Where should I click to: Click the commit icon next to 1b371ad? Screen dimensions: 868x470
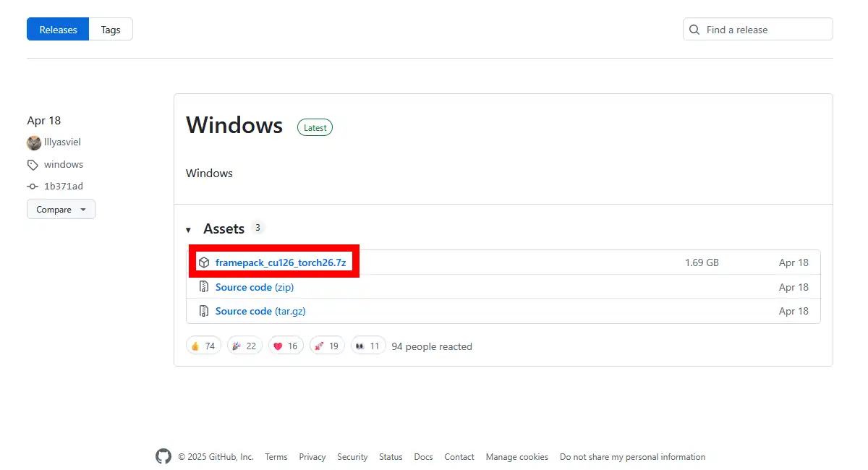[x=33, y=187]
